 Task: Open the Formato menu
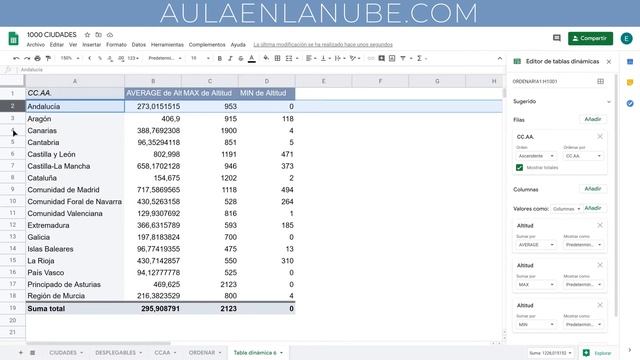(x=116, y=44)
